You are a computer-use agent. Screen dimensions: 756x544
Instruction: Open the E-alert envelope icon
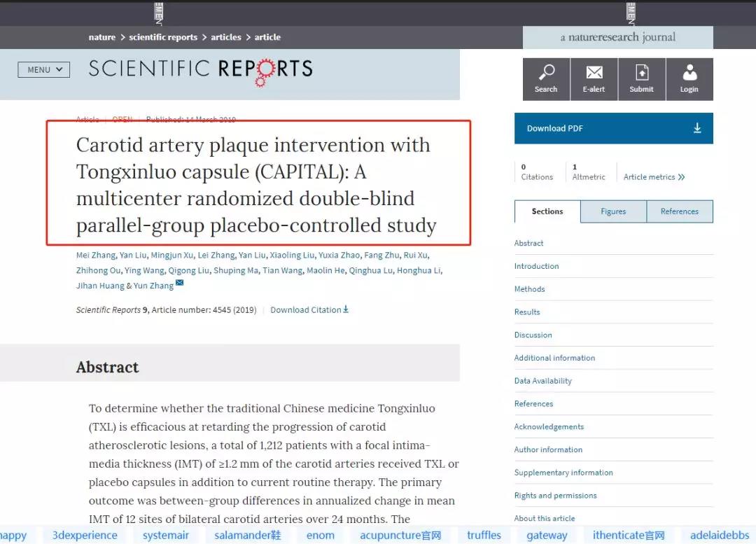594,73
